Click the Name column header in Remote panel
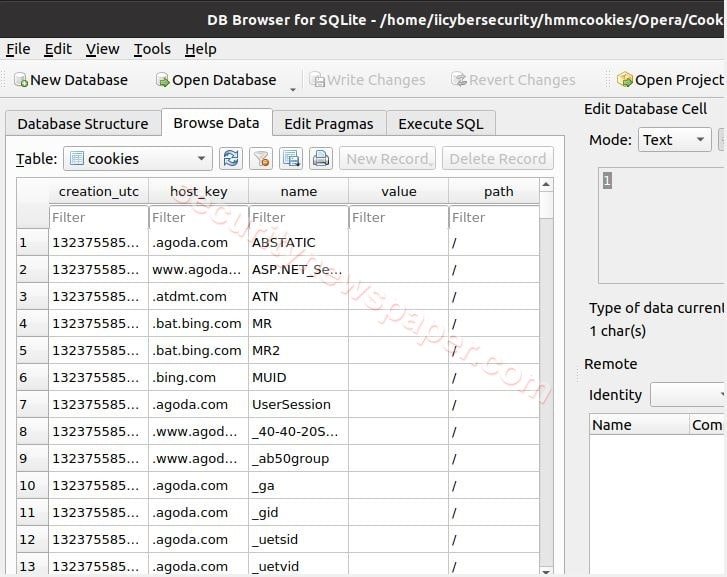The width and height of the screenshot is (727, 577). [x=639, y=424]
